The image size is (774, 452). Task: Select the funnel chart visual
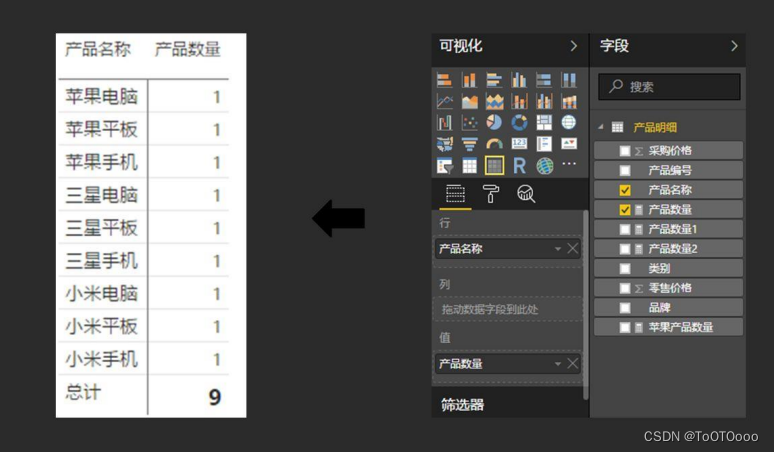coord(469,144)
